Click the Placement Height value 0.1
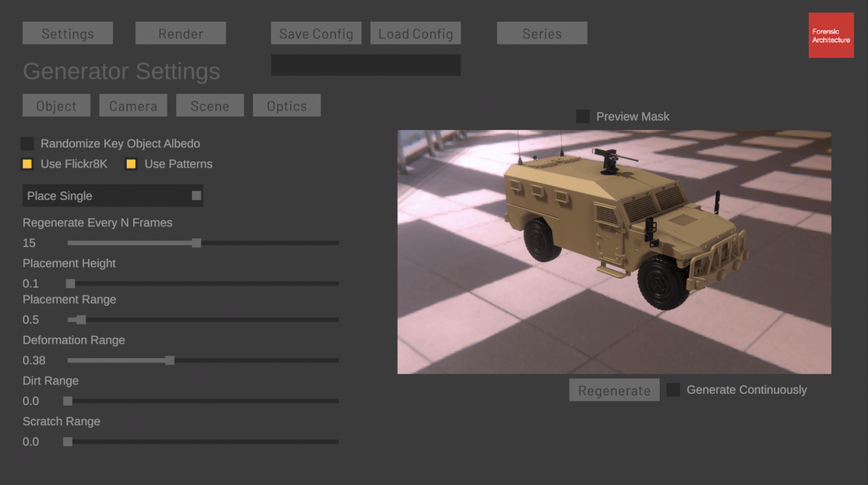868x485 pixels. (x=31, y=283)
